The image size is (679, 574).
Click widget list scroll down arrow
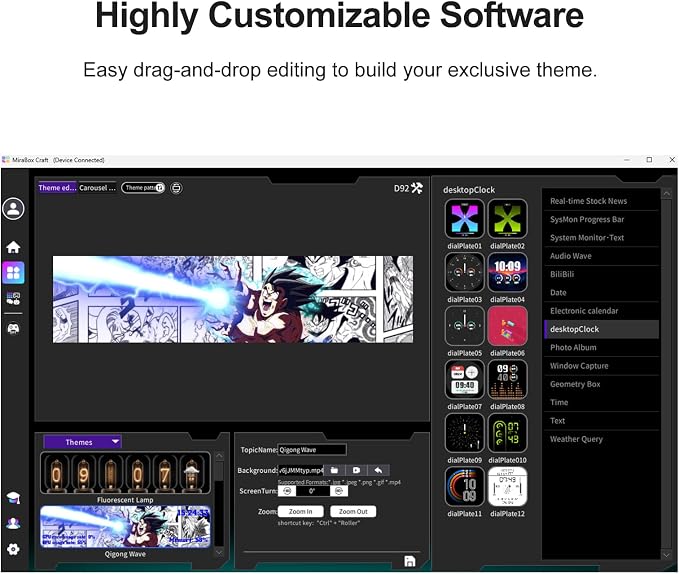[666, 555]
